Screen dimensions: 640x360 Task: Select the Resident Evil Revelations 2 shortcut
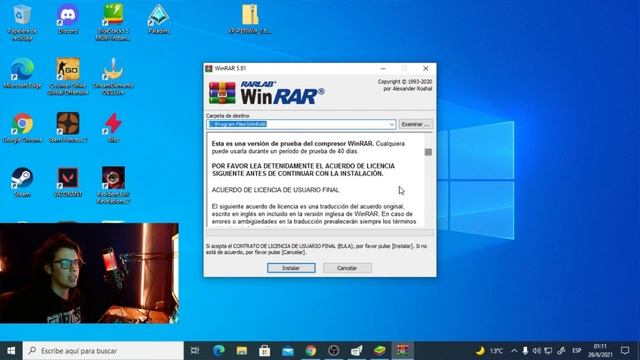coord(113,186)
